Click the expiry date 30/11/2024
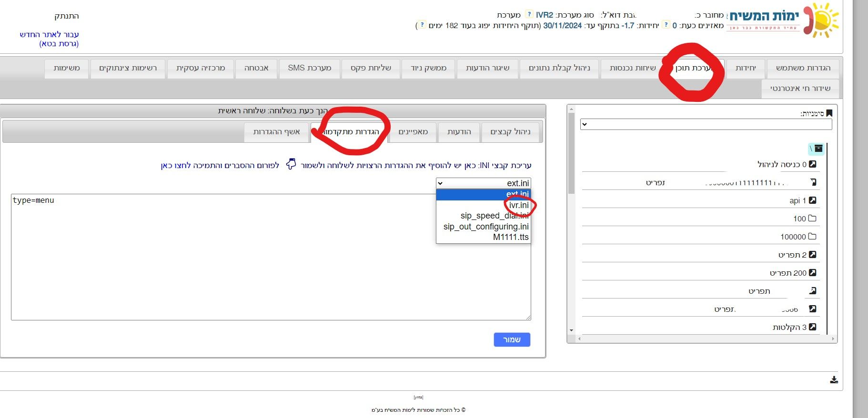 [x=563, y=26]
